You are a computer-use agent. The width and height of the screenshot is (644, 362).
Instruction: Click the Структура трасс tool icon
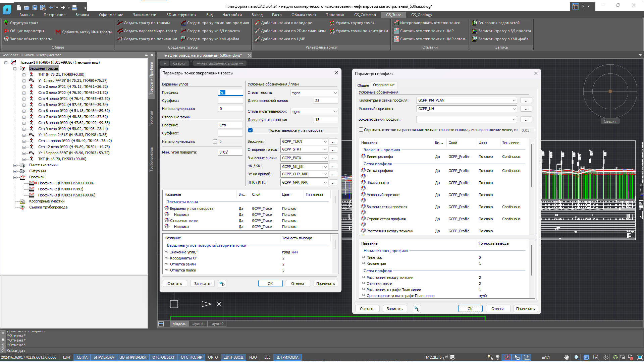tap(6, 23)
